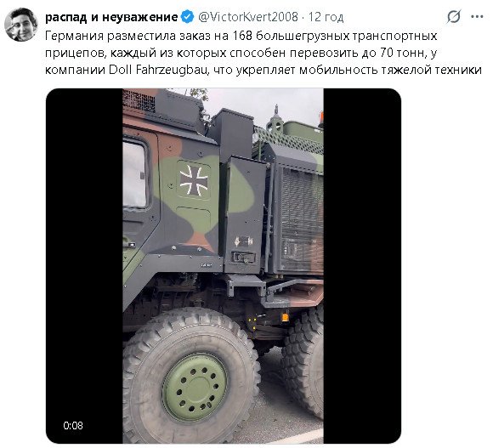493x448 pixels.
Task: Open the Grok explain icon on the post
Action: click(454, 17)
